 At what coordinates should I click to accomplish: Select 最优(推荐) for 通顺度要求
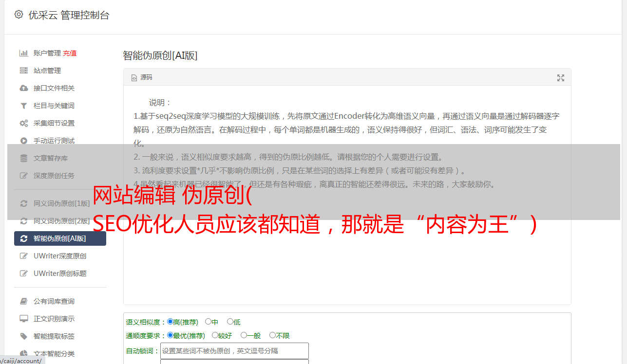170,335
